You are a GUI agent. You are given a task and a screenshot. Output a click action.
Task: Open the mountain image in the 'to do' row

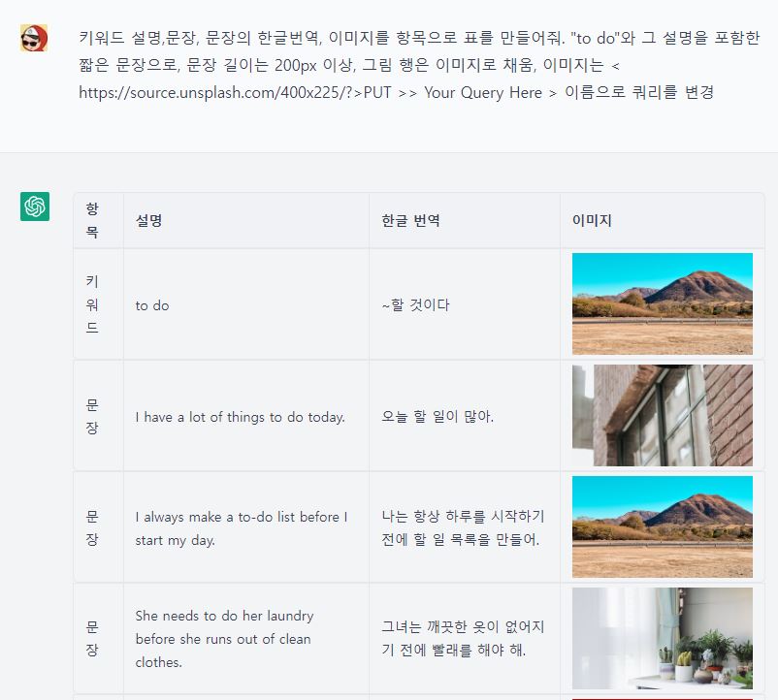[662, 303]
